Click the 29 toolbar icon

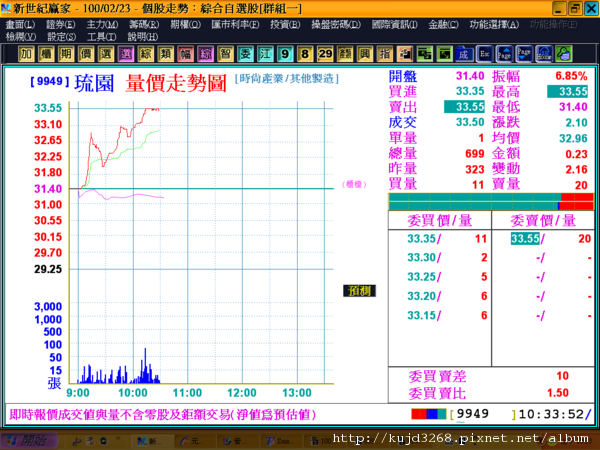pos(325,54)
